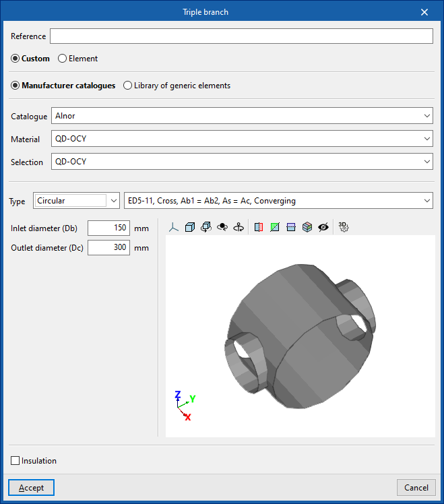
Task: Toggle the purple horizontal section plane icon
Action: click(x=291, y=227)
